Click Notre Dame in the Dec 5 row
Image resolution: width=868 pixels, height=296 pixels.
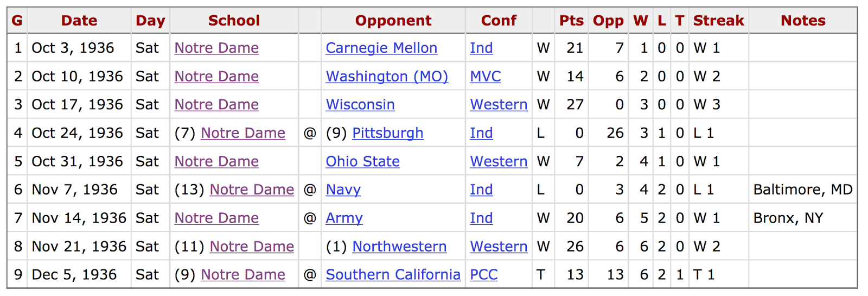(x=243, y=274)
